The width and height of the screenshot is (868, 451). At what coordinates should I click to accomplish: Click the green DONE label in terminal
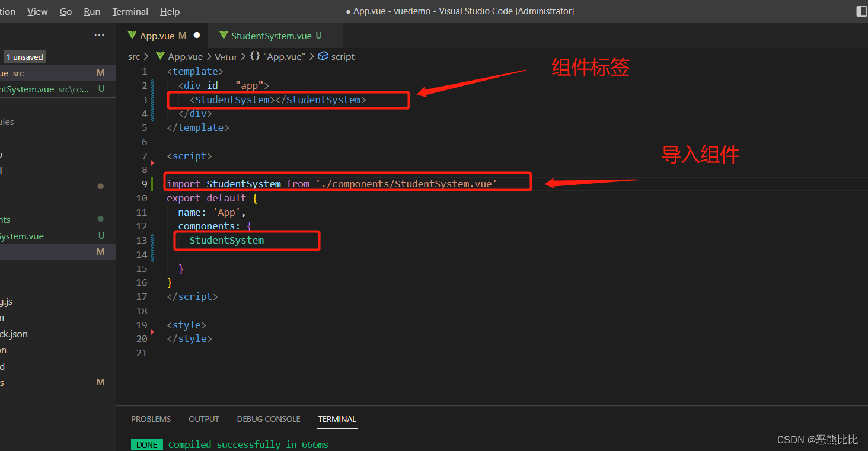[x=147, y=444]
